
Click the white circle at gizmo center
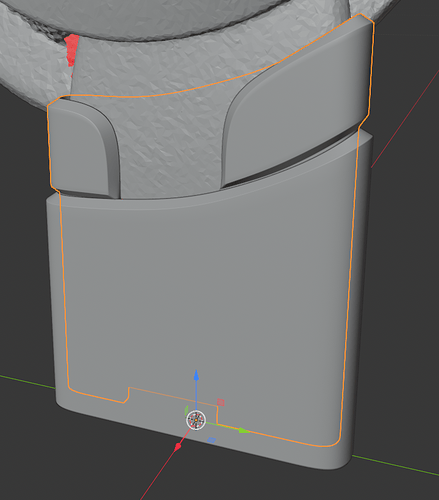click(196, 420)
